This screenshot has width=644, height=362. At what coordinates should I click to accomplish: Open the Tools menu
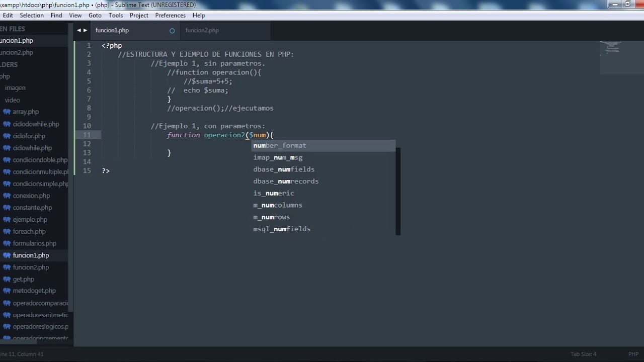pos(116,15)
